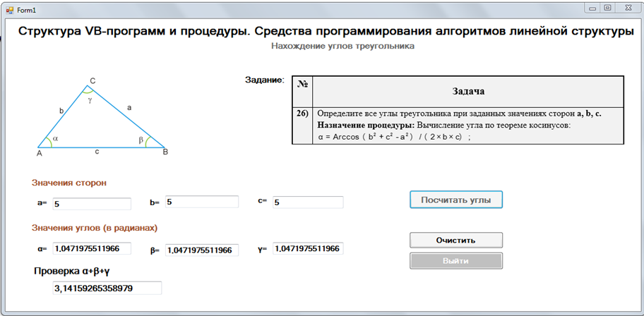Click the Нахождение углов треугольника subtitle

pos(342,46)
